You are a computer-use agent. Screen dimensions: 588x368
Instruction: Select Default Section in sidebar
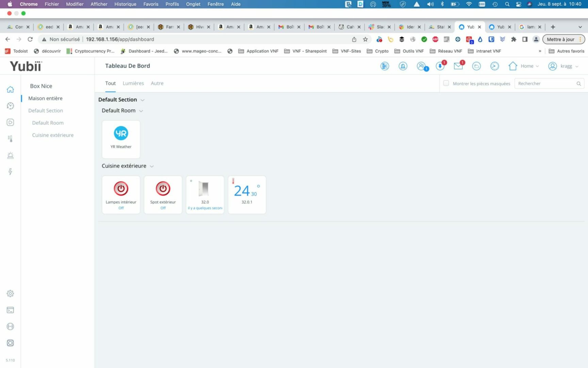pyautogui.click(x=46, y=110)
